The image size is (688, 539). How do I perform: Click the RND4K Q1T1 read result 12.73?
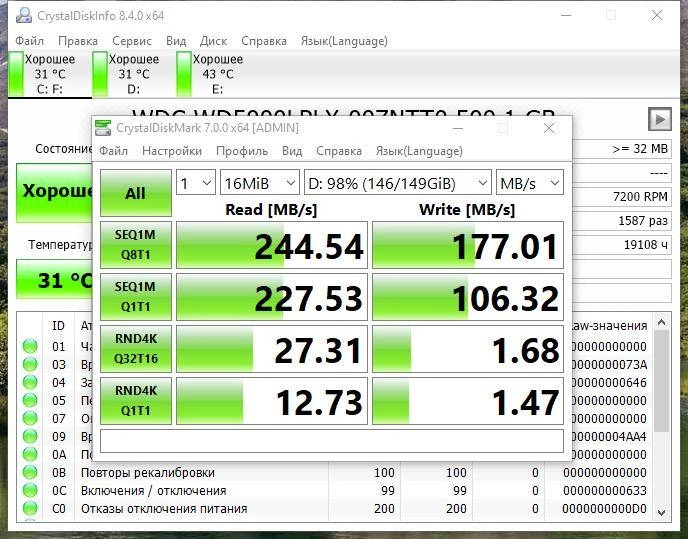[272, 400]
